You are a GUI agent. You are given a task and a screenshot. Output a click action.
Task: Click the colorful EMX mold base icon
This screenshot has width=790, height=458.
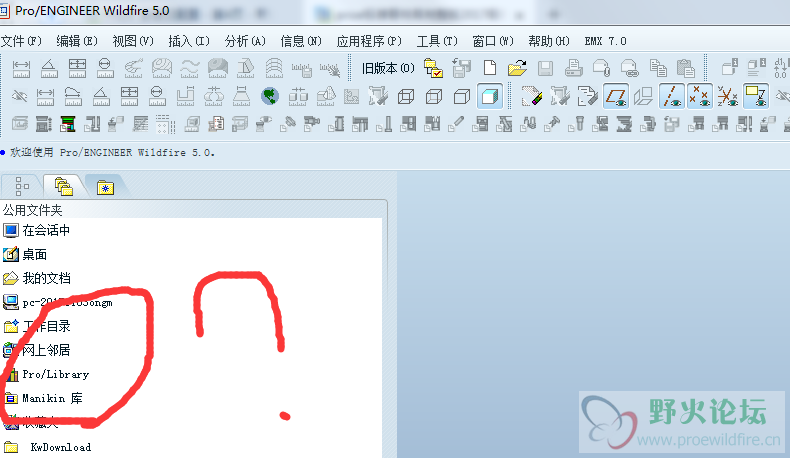point(67,123)
